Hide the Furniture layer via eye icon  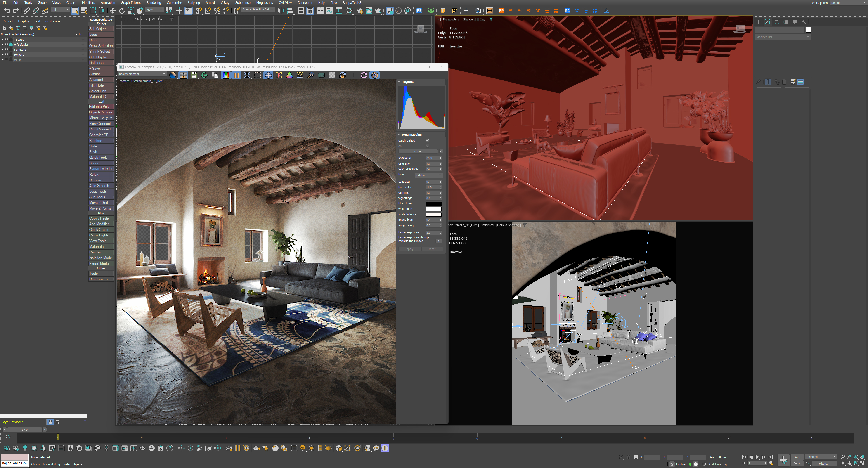(6, 50)
